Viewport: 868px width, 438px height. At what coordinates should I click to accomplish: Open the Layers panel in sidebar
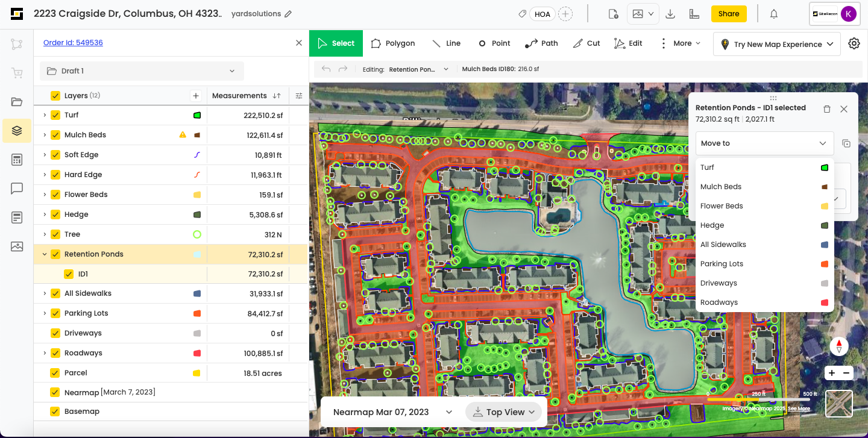click(17, 130)
